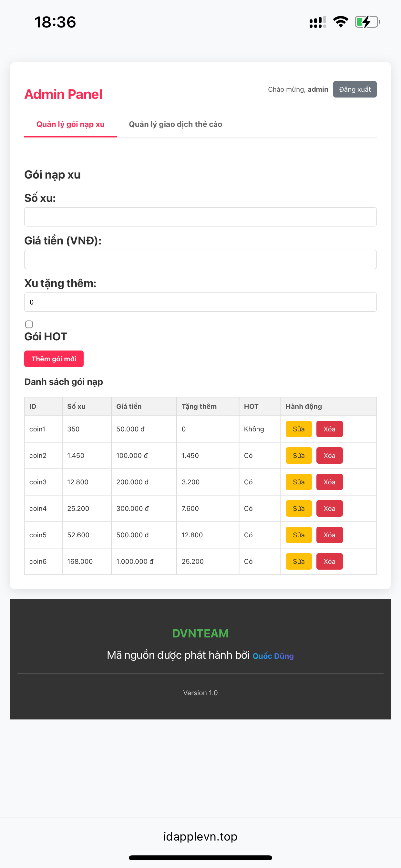Viewport: 401px width, 868px height.
Task: Click Sửa for coin3 row
Action: [299, 482]
